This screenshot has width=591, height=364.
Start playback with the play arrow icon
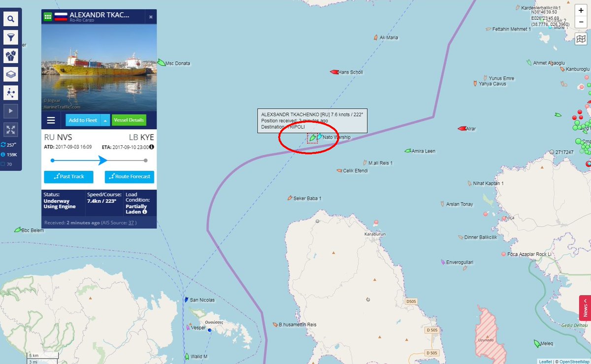11,111
